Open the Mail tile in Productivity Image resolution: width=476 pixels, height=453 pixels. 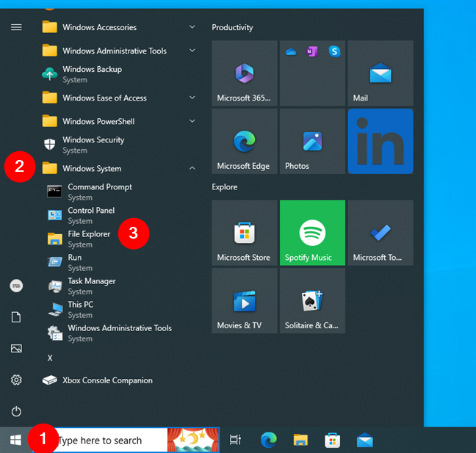381,73
